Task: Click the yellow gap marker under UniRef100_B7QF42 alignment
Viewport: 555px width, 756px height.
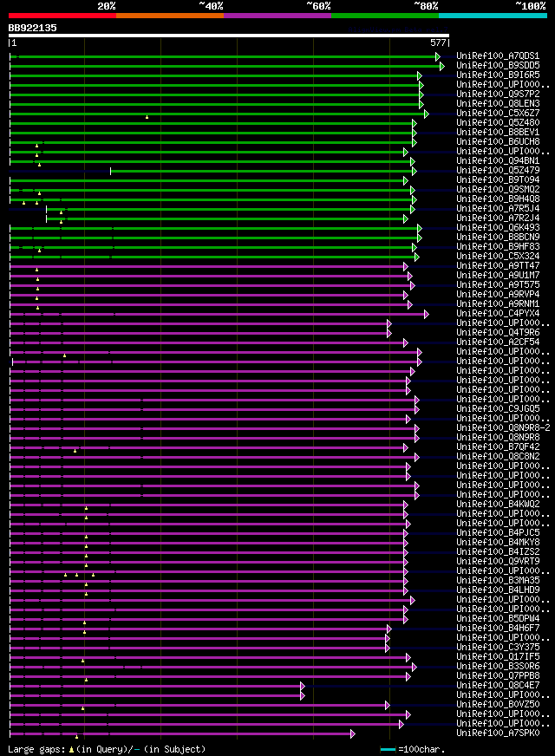Action: coord(75,451)
